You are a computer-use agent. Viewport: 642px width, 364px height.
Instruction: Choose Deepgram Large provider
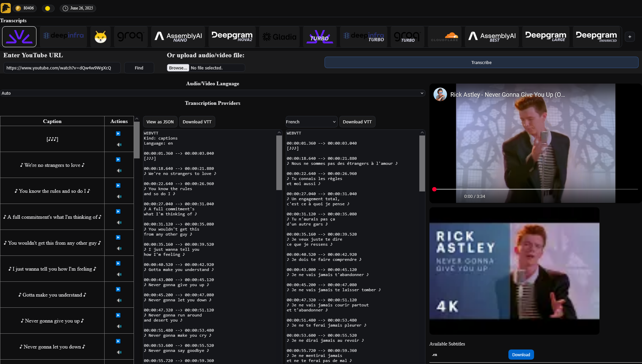[546, 37]
